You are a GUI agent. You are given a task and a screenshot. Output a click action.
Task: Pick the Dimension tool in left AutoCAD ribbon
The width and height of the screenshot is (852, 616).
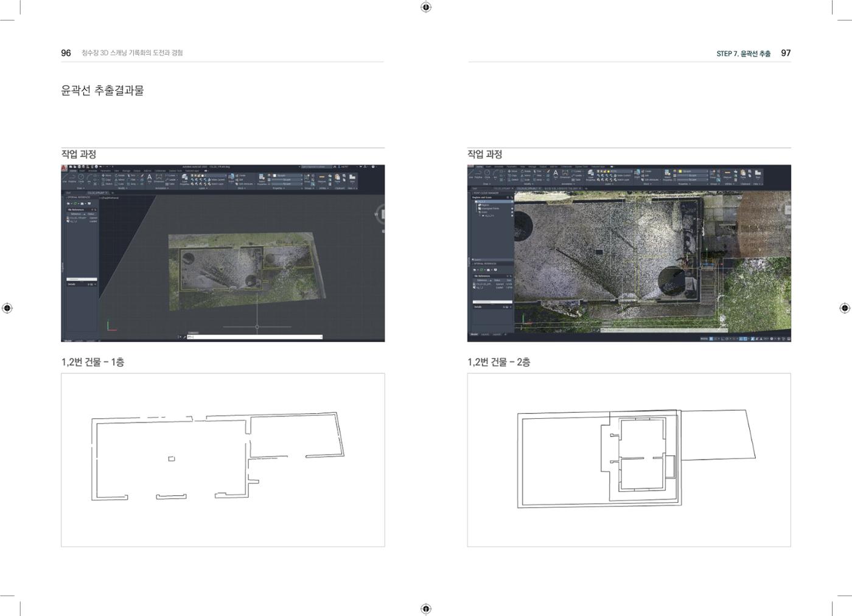(x=159, y=178)
